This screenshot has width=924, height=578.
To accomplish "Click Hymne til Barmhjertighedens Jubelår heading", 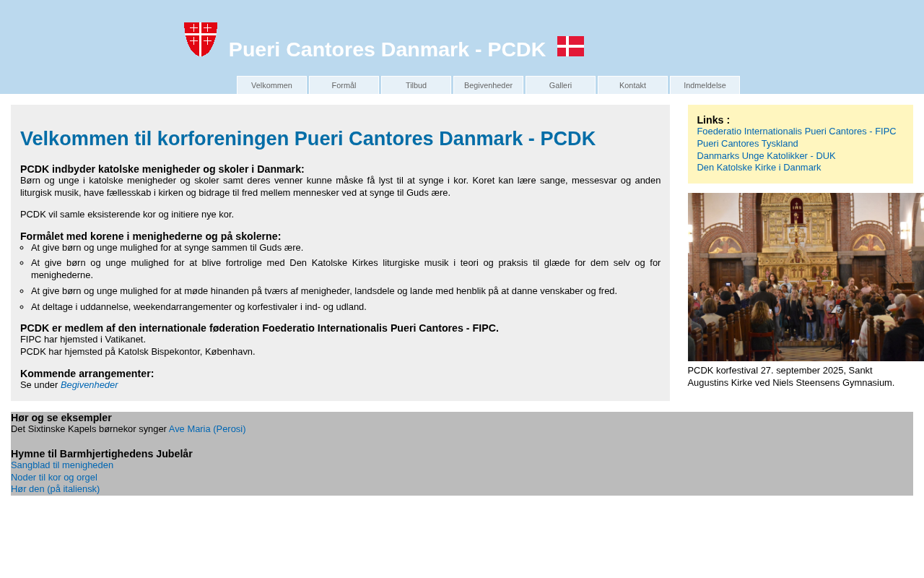I will (x=102, y=454).
